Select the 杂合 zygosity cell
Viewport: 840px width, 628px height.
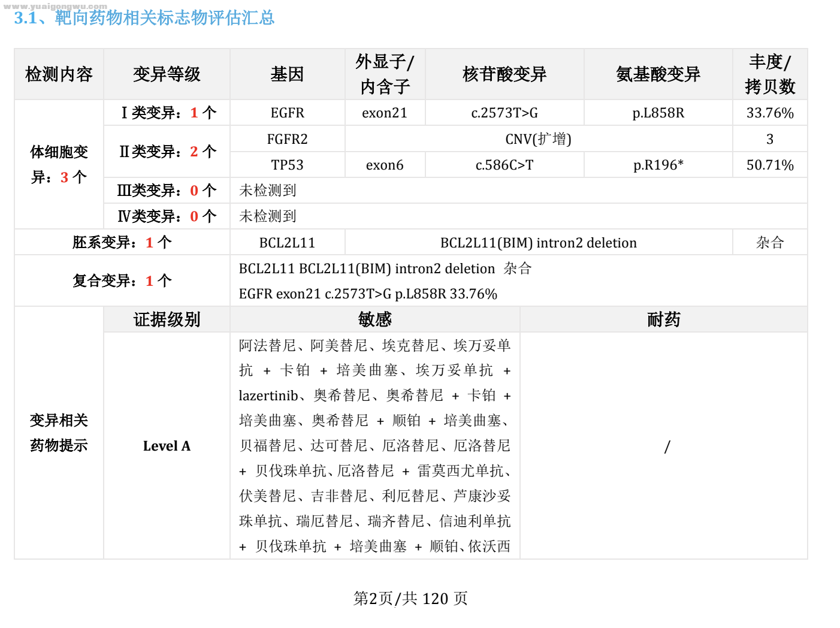(769, 242)
